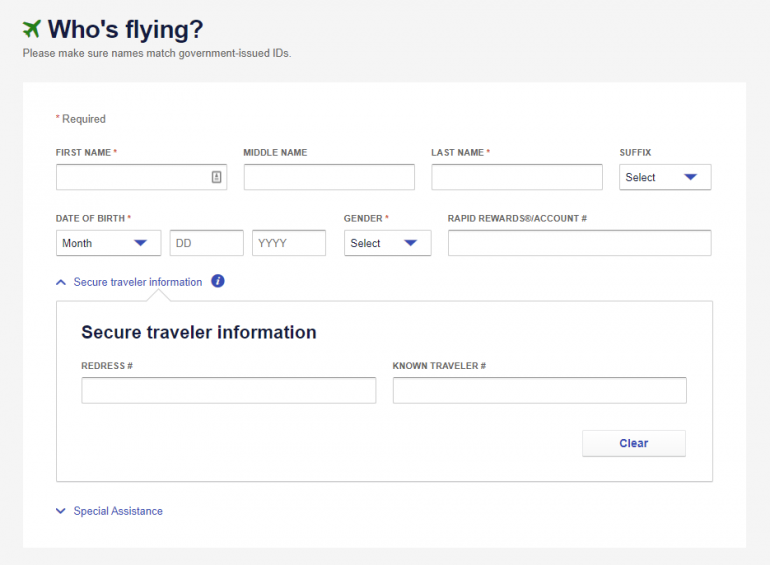This screenshot has height=565, width=770.
Task: Open the Month dropdown
Action: point(108,243)
